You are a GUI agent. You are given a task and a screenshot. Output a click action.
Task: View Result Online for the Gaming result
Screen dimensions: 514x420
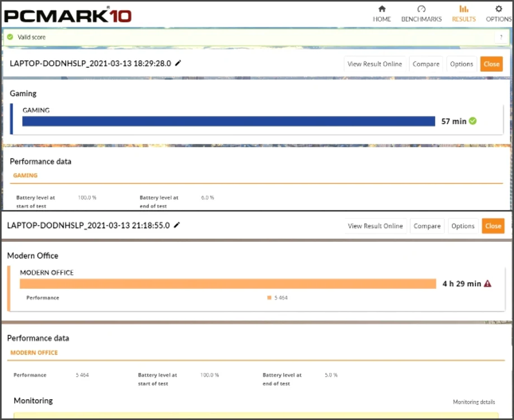(x=375, y=64)
